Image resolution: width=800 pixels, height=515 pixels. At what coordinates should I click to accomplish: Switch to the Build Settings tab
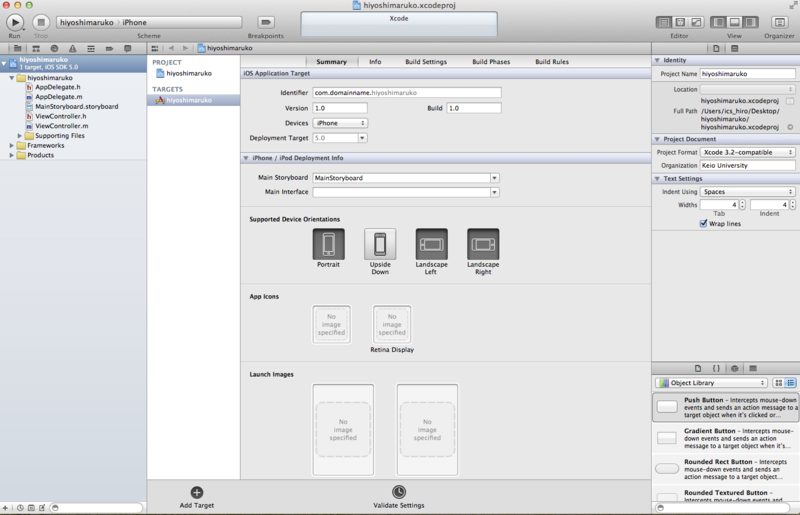point(426,62)
